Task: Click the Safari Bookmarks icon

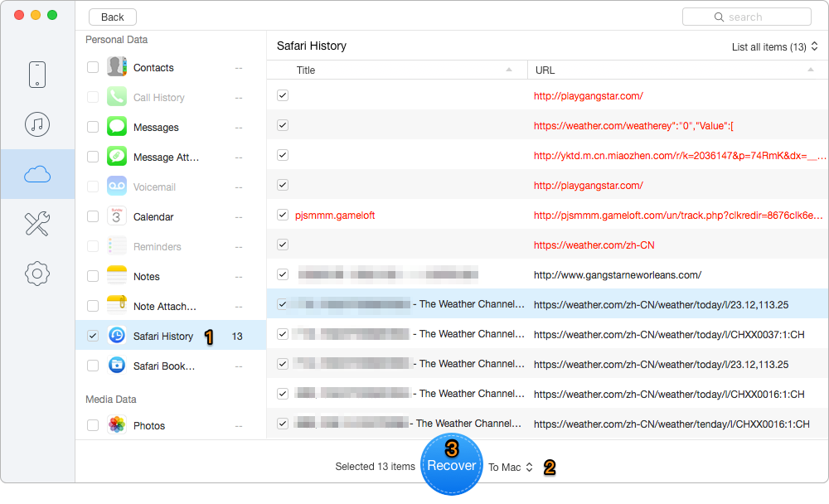Action: point(117,366)
